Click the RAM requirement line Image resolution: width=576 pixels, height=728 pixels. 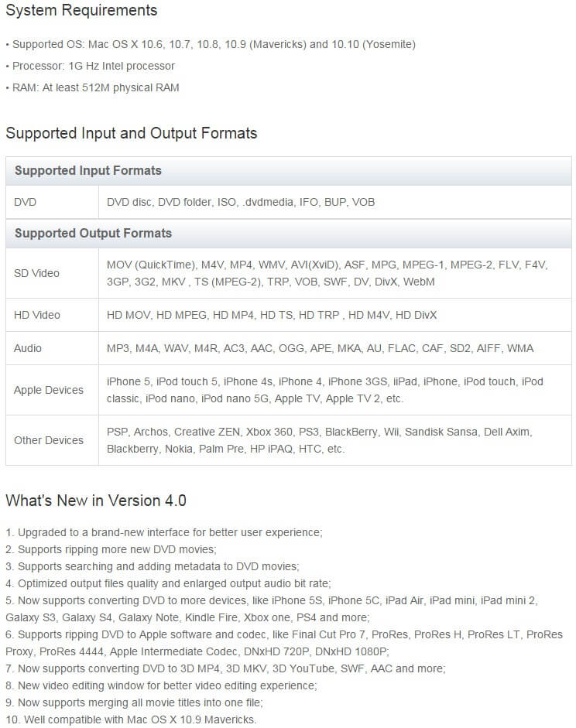92,87
